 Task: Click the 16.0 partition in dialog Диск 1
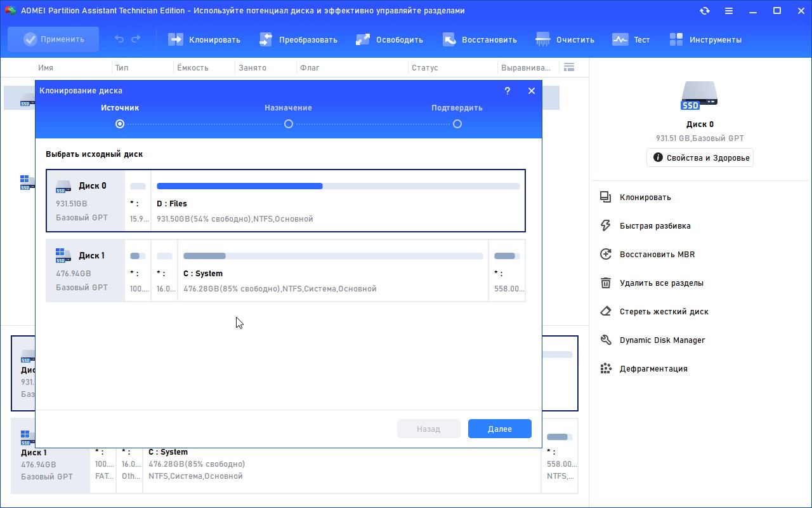pyautogui.click(x=164, y=271)
